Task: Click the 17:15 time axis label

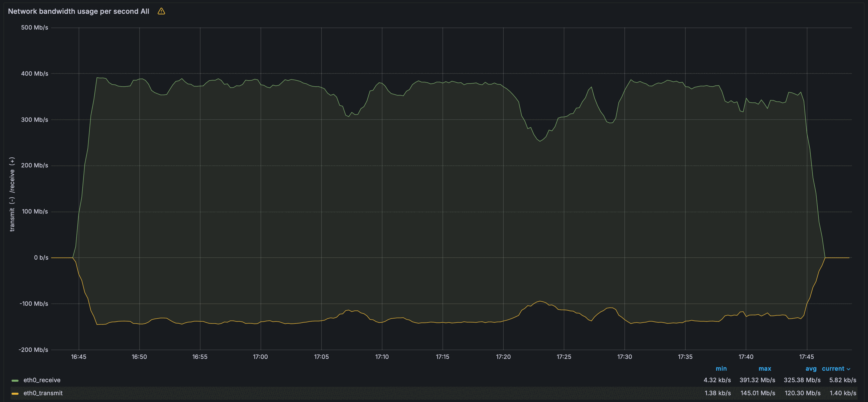Action: tap(443, 357)
